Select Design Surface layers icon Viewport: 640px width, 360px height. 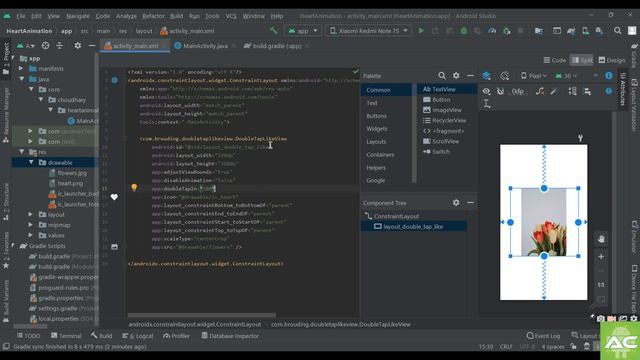[486, 76]
